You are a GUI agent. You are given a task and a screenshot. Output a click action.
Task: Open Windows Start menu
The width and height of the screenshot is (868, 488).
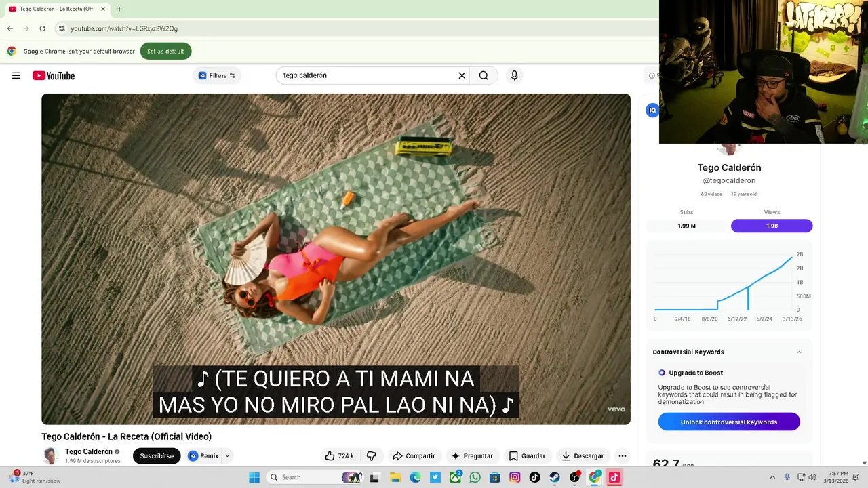click(x=254, y=477)
